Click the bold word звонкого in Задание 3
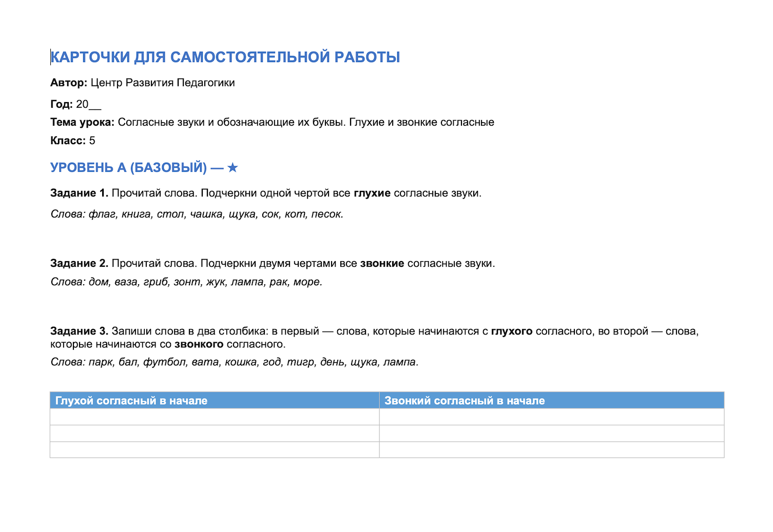This screenshot has height=532, width=773. pyautogui.click(x=199, y=344)
